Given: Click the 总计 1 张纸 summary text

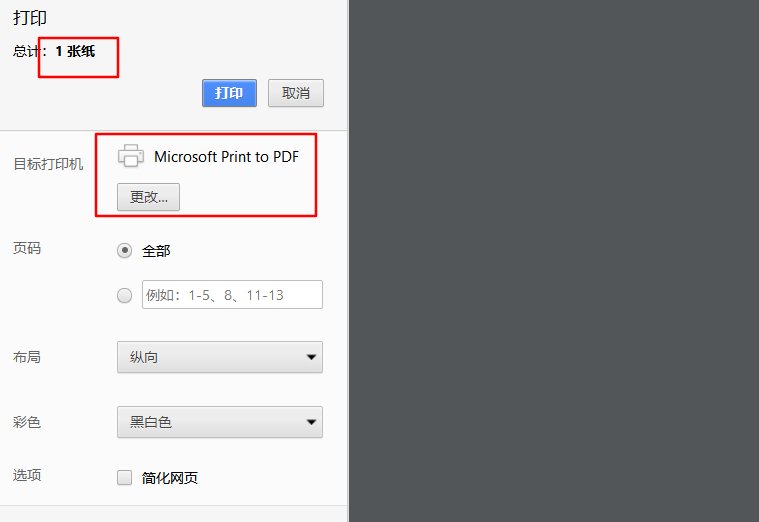Looking at the screenshot, I should pyautogui.click(x=54, y=51).
